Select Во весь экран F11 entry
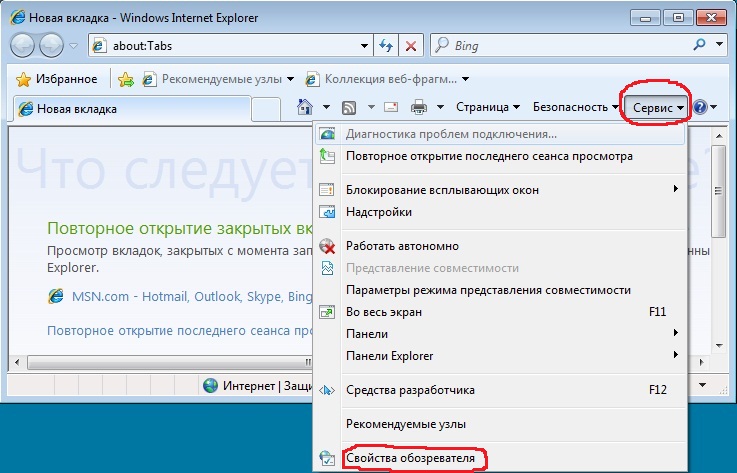The width and height of the screenshot is (737, 473). point(500,312)
